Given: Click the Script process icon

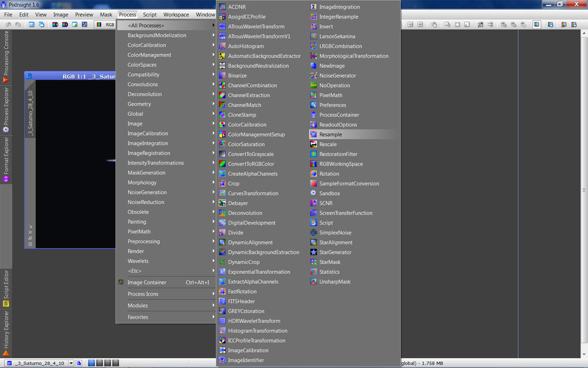Looking at the screenshot, I should point(313,223).
